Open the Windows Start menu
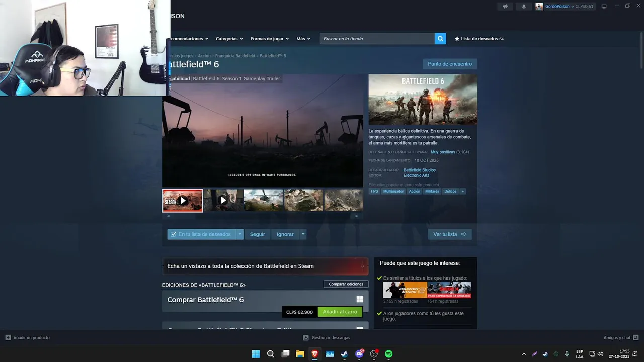This screenshot has width=644, height=362. [256, 354]
